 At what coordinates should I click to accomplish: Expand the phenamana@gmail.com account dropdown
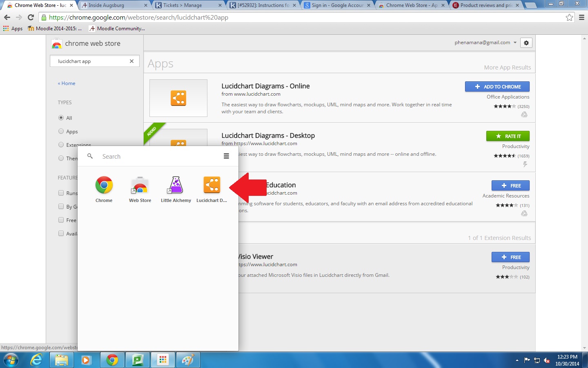[x=486, y=43]
